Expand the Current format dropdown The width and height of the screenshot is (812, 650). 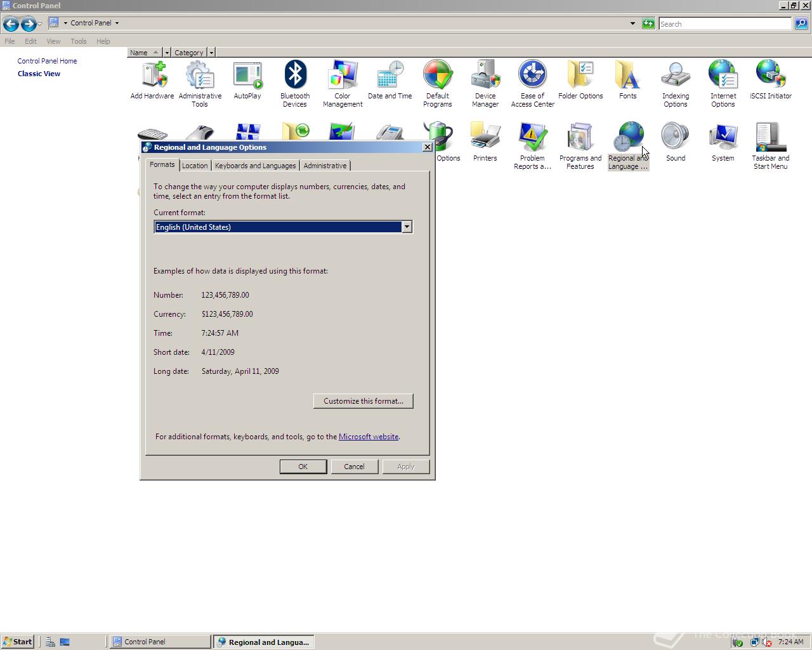click(x=407, y=227)
